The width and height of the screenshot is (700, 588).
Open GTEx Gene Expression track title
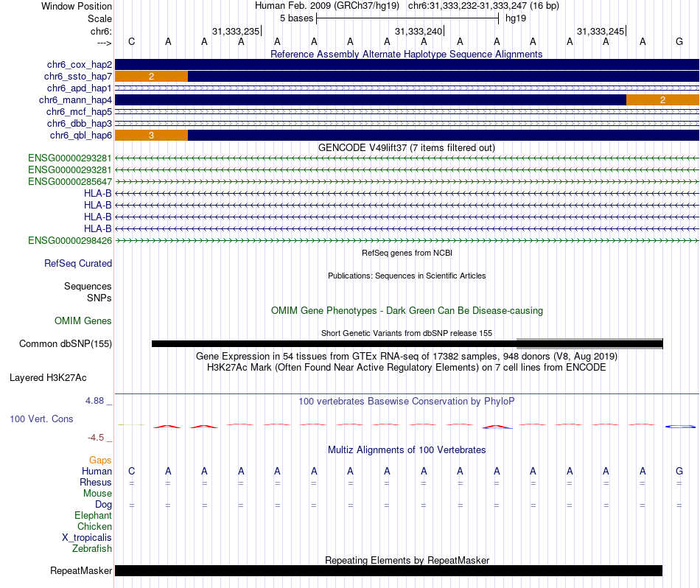[x=407, y=357]
